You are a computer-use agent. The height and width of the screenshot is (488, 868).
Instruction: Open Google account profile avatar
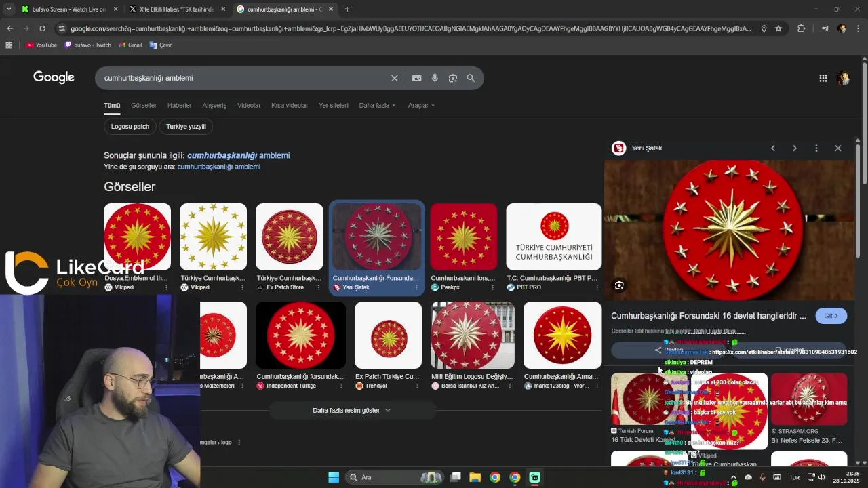[844, 78]
